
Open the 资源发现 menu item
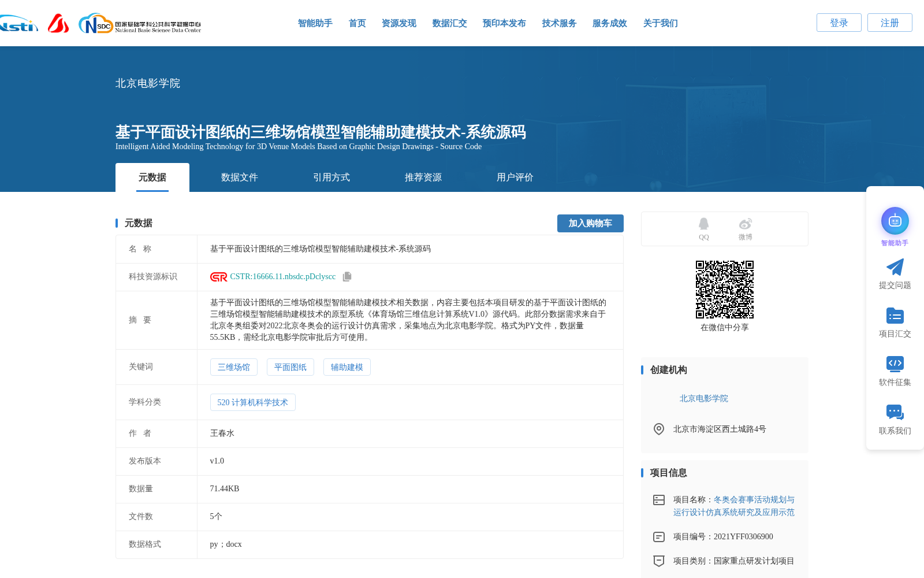(399, 23)
